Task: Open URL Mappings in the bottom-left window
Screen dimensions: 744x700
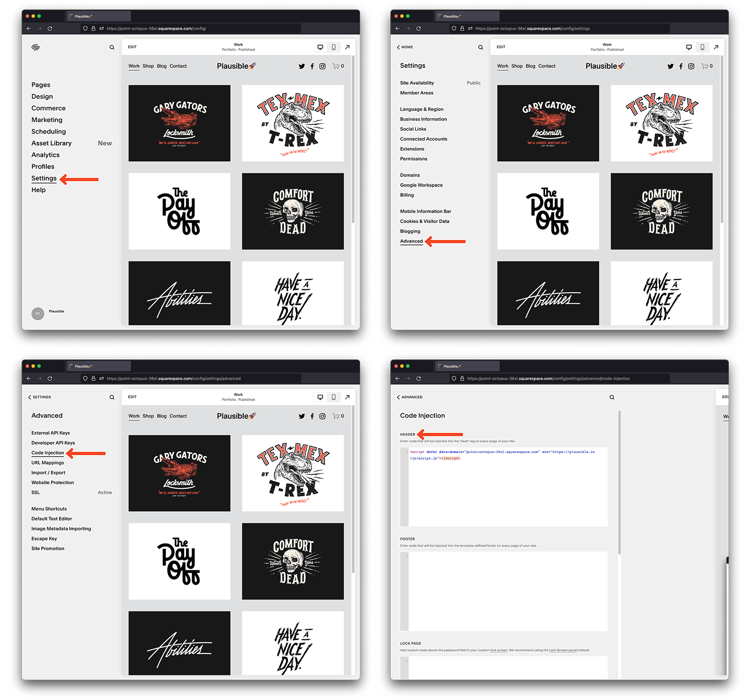Action: [x=47, y=463]
